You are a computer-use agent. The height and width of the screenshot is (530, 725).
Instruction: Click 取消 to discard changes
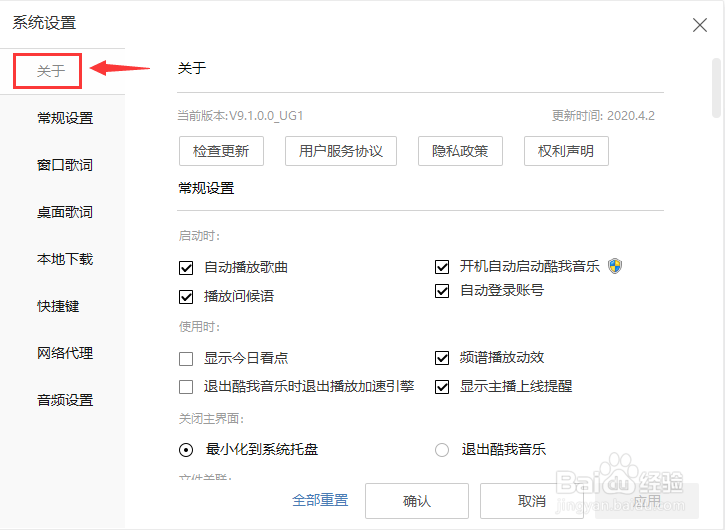click(532, 501)
